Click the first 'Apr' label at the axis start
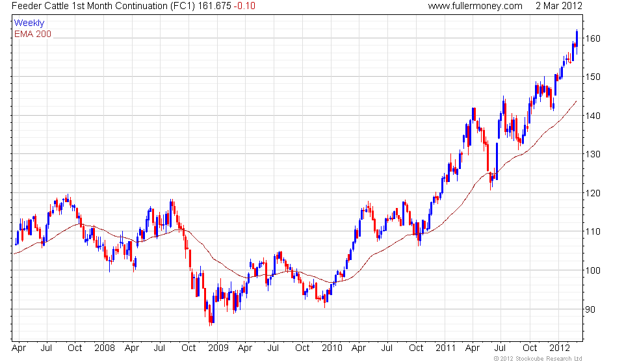 coord(19,348)
